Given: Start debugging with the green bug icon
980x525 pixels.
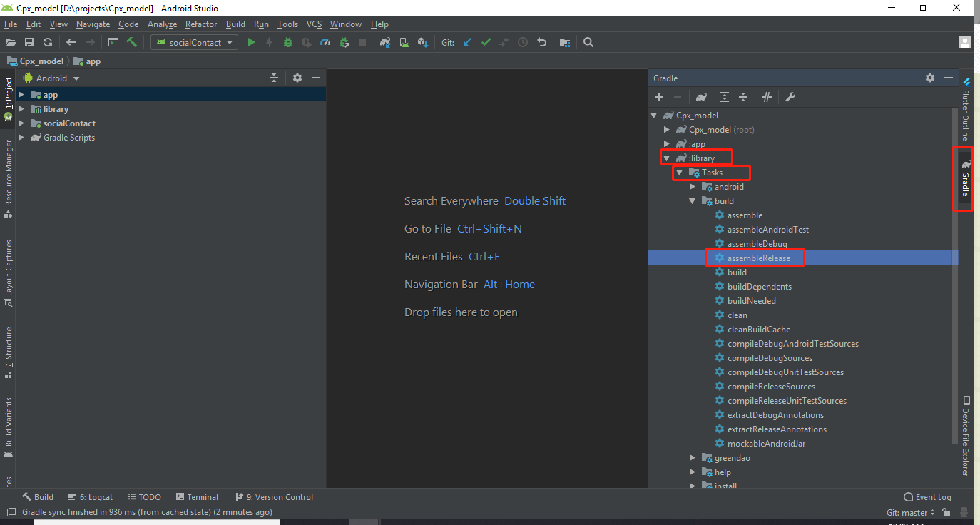Looking at the screenshot, I should [x=288, y=42].
